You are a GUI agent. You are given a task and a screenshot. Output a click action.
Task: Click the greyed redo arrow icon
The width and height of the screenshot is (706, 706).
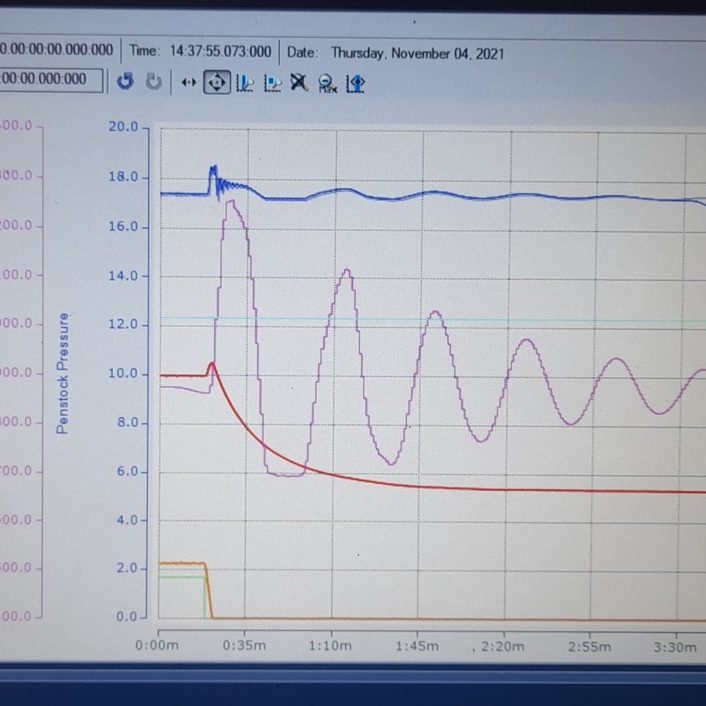(154, 81)
